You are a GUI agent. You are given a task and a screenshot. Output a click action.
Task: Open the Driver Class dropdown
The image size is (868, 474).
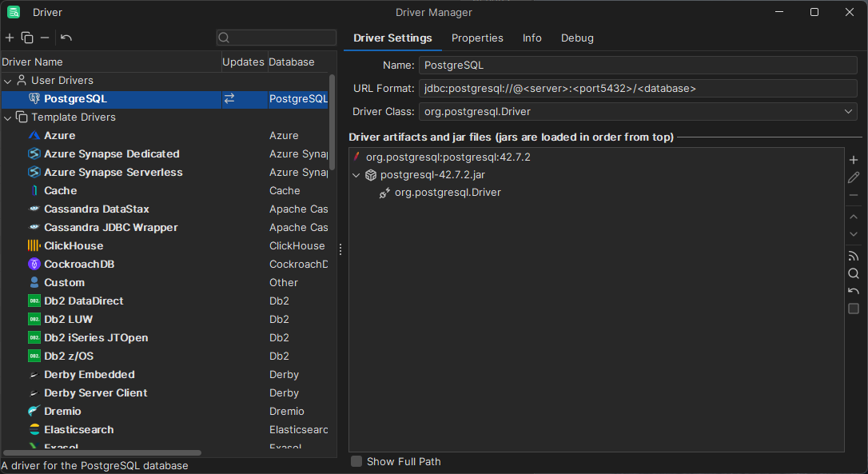click(849, 112)
